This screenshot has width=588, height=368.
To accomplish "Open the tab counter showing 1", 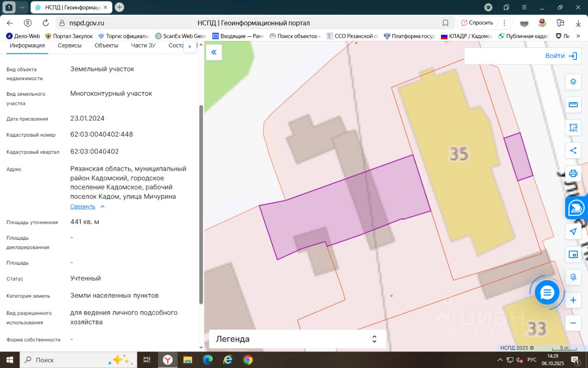I will (x=9, y=7).
